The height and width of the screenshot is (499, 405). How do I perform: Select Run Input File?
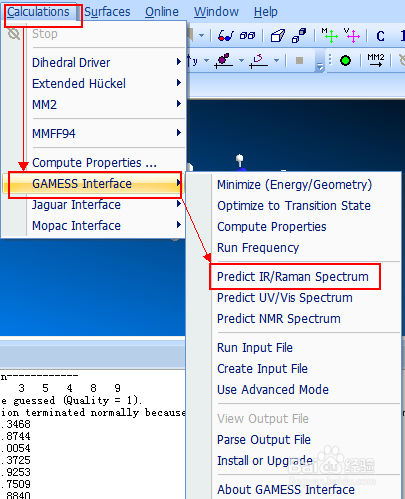(x=255, y=348)
